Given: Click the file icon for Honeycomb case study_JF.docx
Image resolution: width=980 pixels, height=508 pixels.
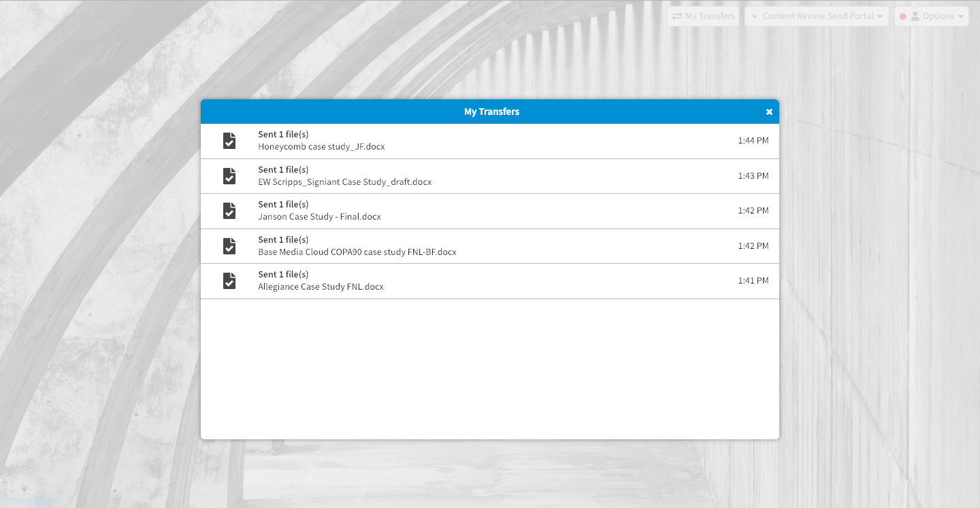Looking at the screenshot, I should pos(229,141).
